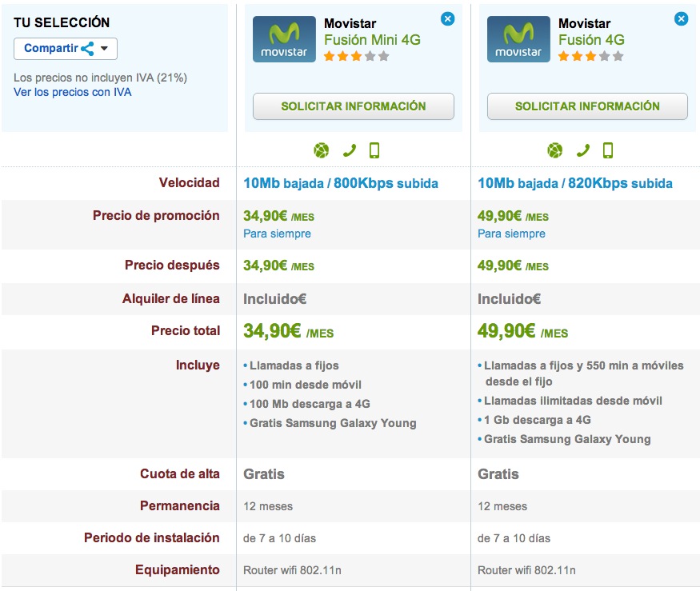Click the star rating of Fusión Mini 4G
The height and width of the screenshot is (591, 700).
tap(356, 57)
